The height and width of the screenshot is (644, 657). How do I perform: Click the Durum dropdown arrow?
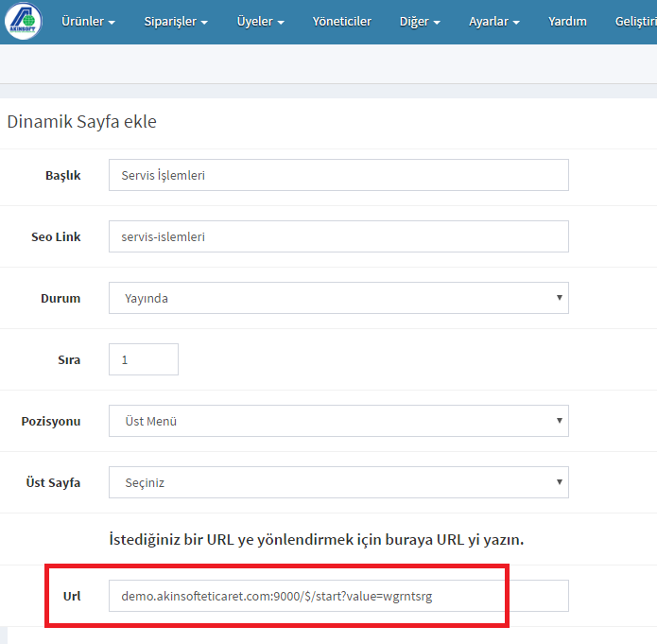point(559,298)
